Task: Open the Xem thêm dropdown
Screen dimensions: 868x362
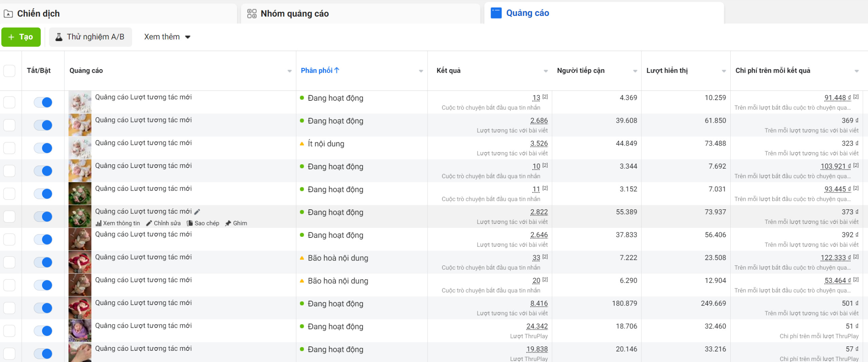Action: pos(167,37)
